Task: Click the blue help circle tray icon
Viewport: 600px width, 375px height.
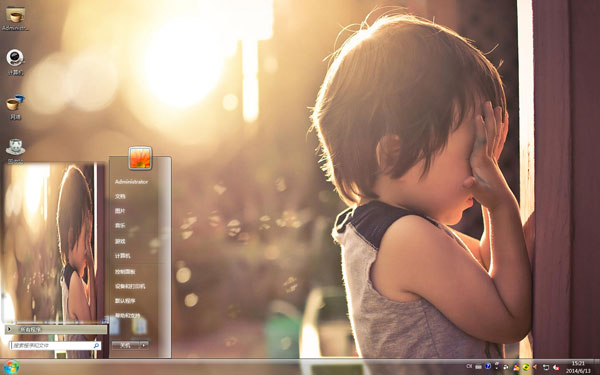Action: point(488,366)
